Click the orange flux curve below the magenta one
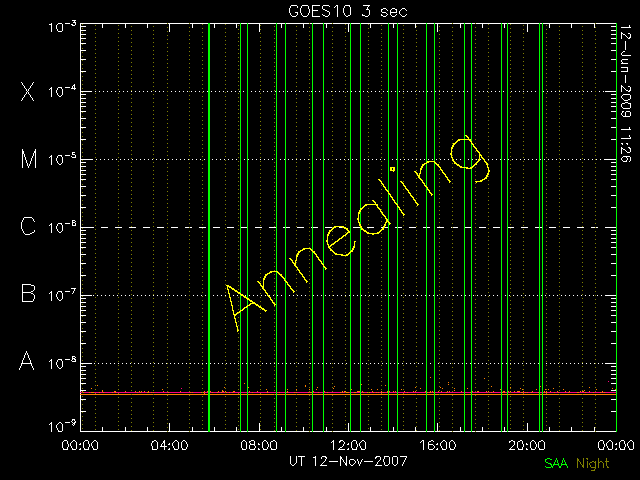Viewport: 640px width, 480px height. click(x=348, y=394)
